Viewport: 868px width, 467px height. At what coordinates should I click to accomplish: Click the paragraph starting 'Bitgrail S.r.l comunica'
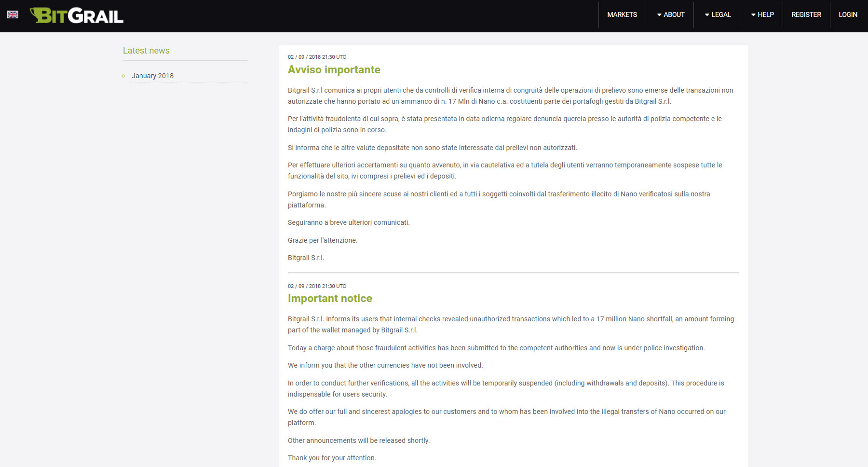point(511,96)
